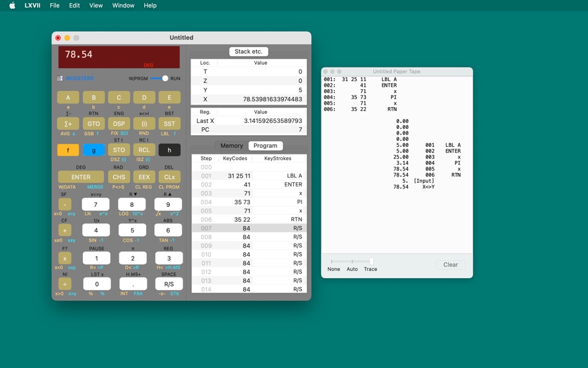Click the blue g shift key
The height and width of the screenshot is (368, 588).
coord(93,150)
